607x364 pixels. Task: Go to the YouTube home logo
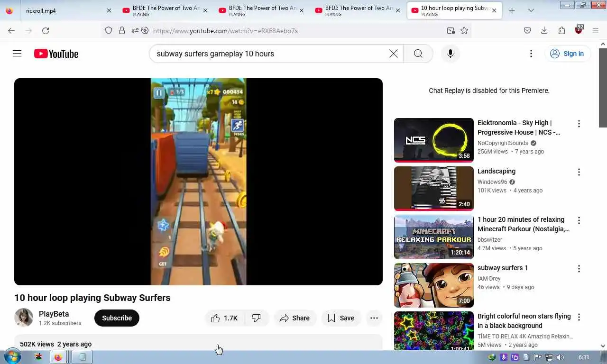tap(56, 54)
